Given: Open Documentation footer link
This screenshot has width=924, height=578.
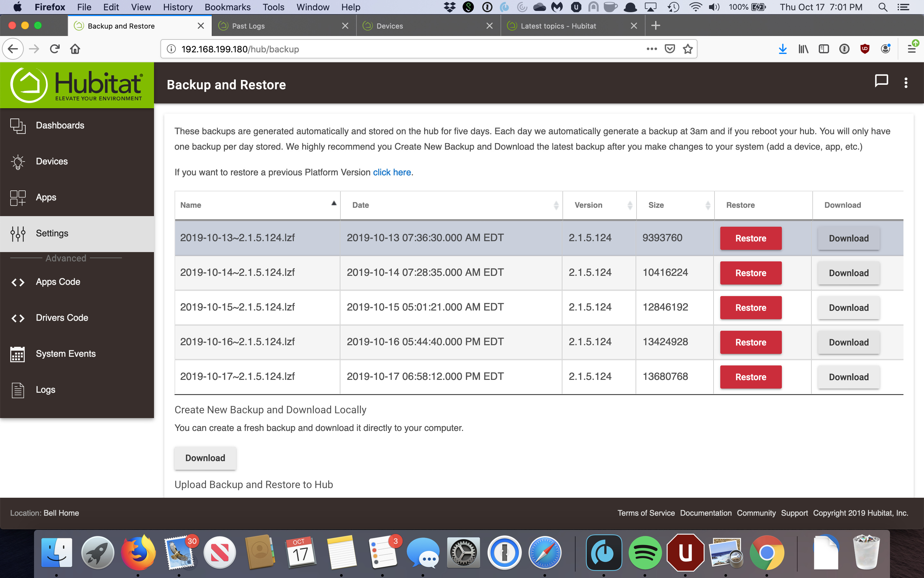Looking at the screenshot, I should [706, 513].
